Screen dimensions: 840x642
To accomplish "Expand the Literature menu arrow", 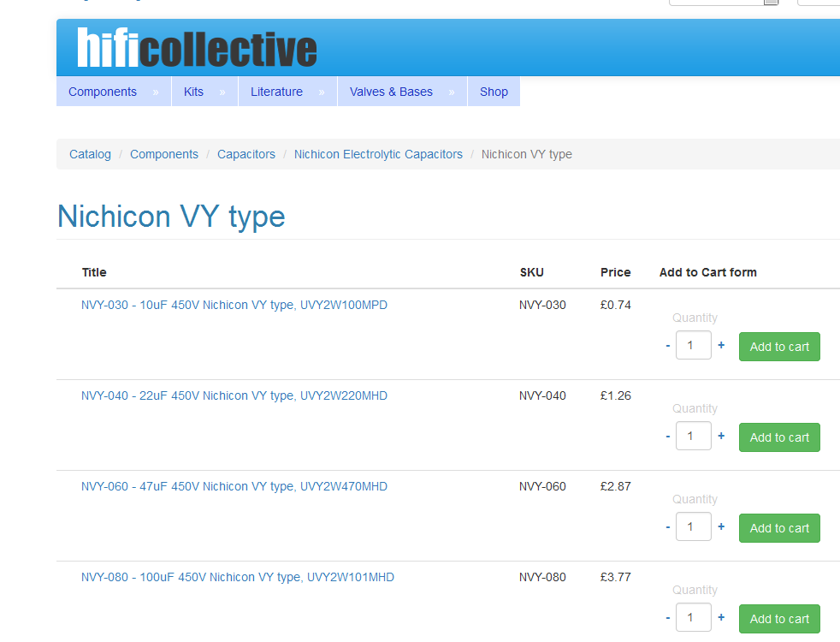I will (322, 92).
